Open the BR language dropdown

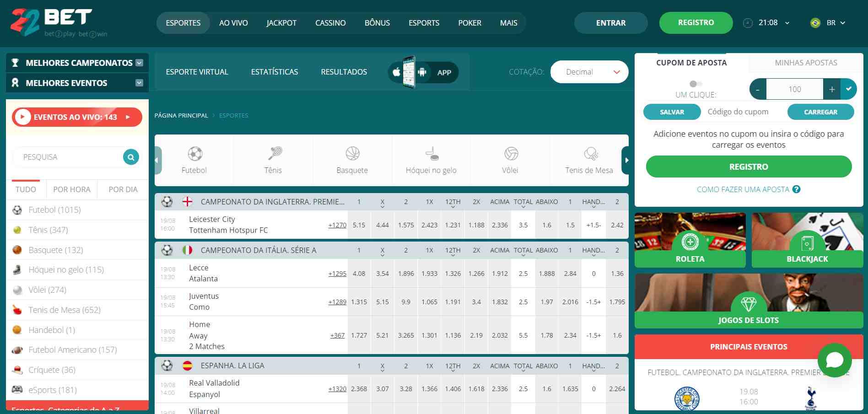[x=836, y=23]
